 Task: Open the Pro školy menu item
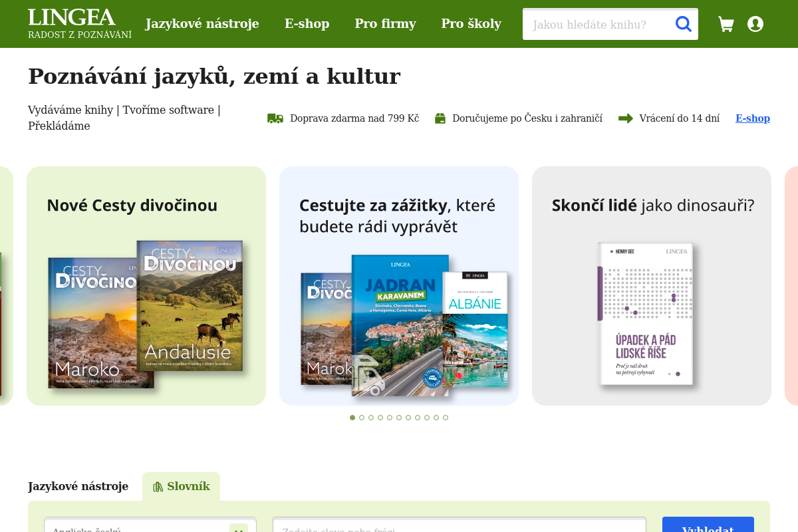471,24
